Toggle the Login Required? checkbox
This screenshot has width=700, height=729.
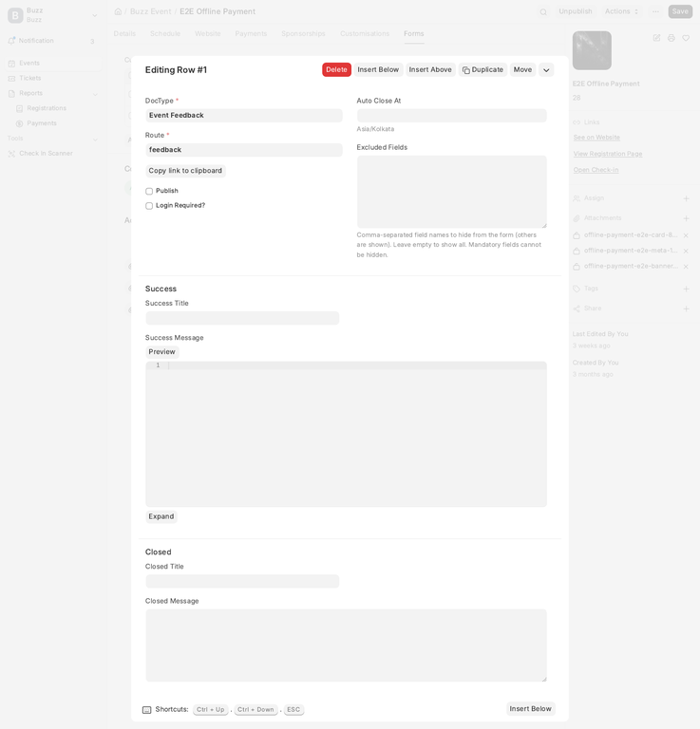149,205
